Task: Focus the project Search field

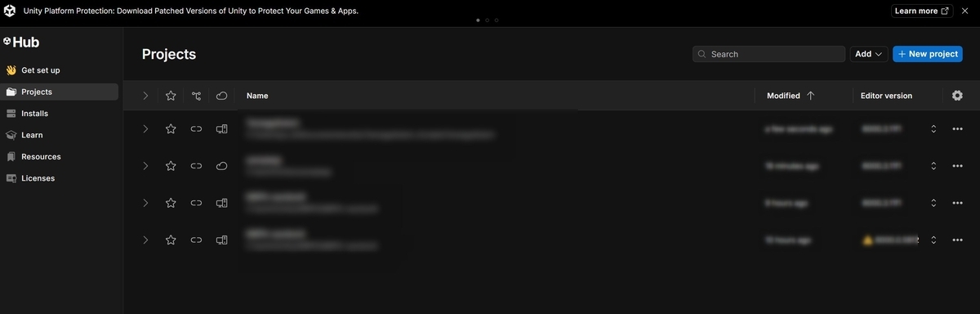Action: pos(768,54)
